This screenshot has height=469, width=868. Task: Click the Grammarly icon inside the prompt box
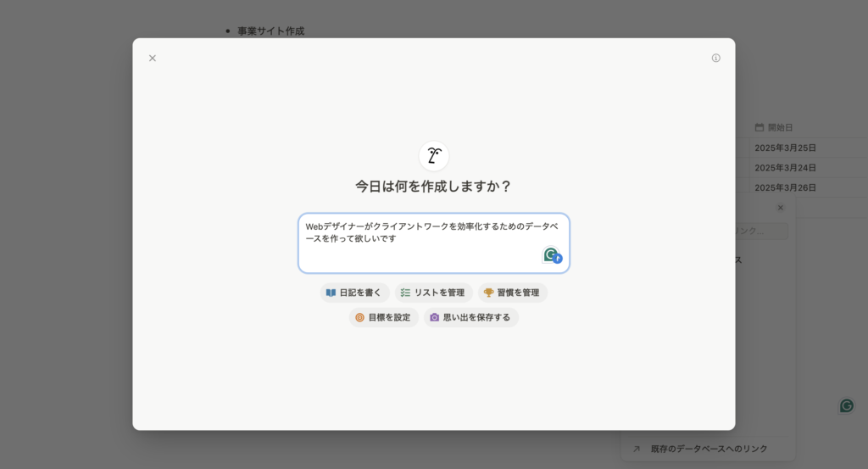(x=552, y=255)
